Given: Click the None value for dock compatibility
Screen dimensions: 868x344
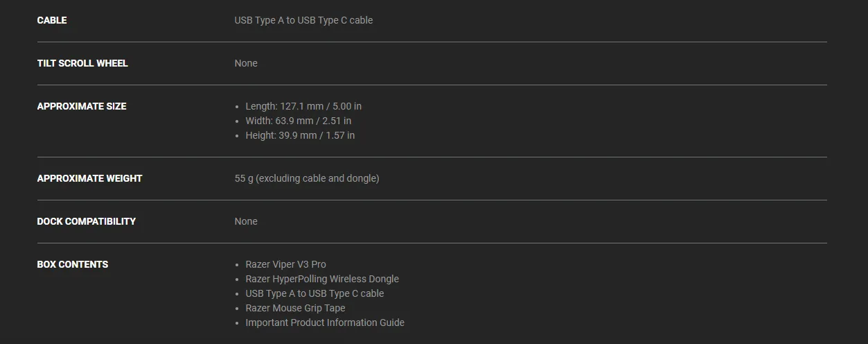Looking at the screenshot, I should click(x=246, y=221).
